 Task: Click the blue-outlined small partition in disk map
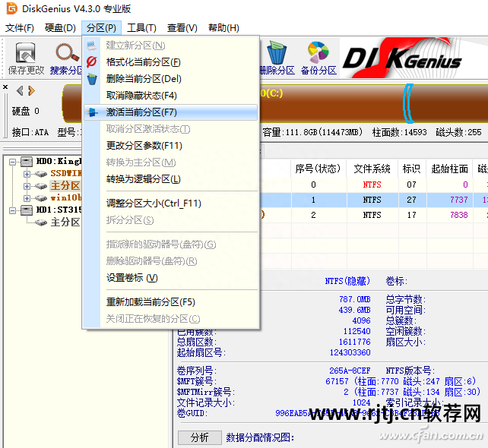(x=408, y=103)
